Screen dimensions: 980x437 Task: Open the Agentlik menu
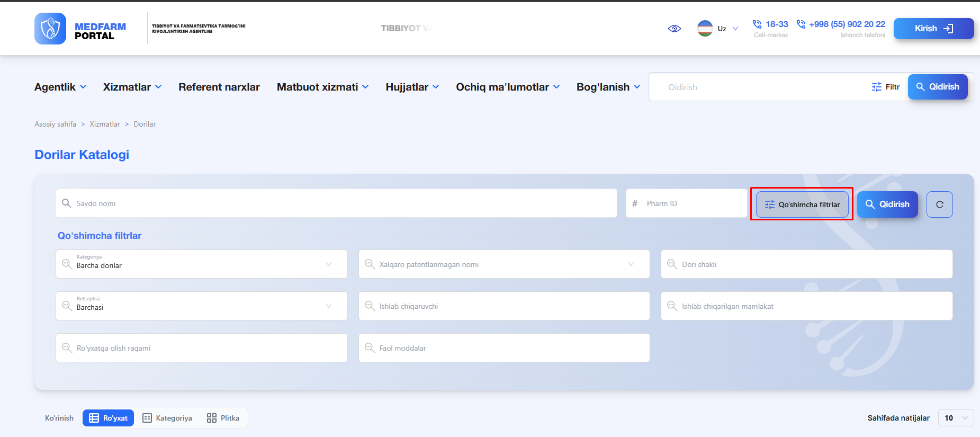[60, 87]
